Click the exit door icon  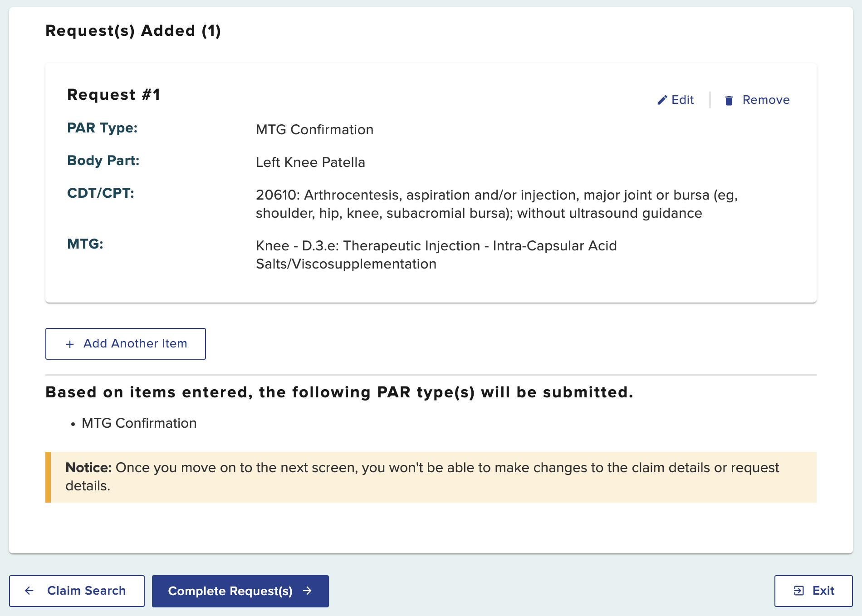(x=798, y=591)
